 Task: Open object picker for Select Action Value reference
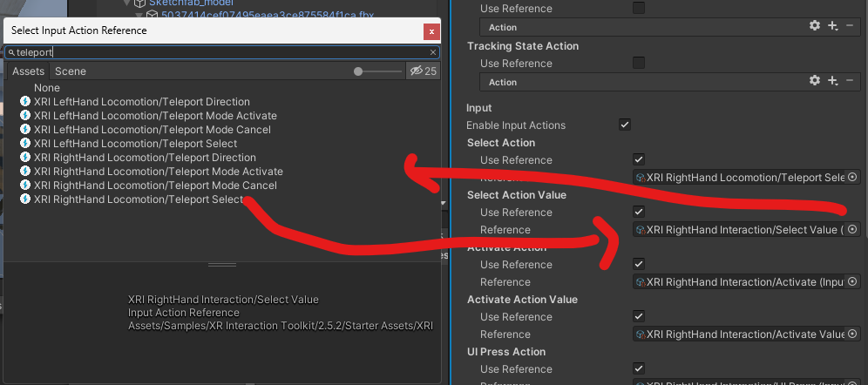852,229
